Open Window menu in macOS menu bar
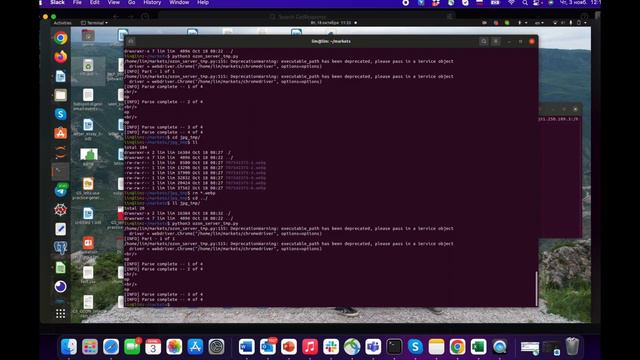Screen dimensions: 640x360 point(179,2)
